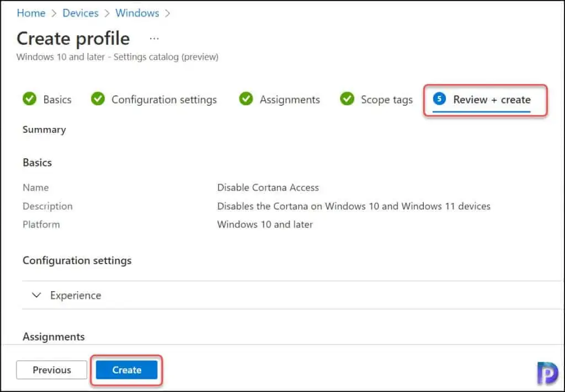Click the Experience section row label
Image resolution: width=565 pixels, height=392 pixels.
tap(76, 295)
